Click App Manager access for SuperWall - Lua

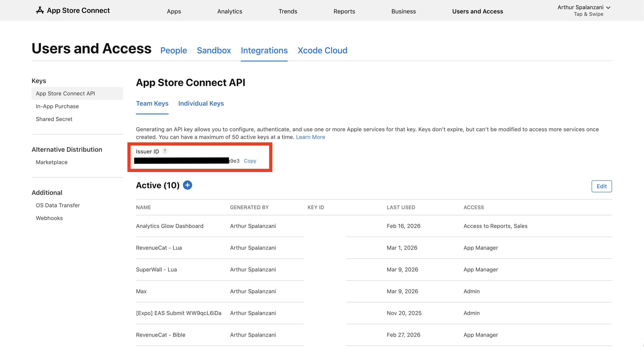pos(481,269)
